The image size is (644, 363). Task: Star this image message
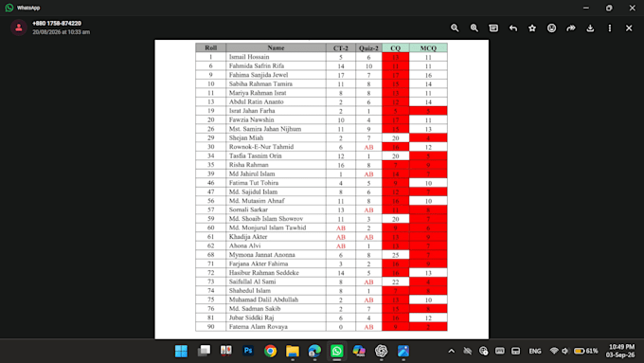[x=532, y=27]
